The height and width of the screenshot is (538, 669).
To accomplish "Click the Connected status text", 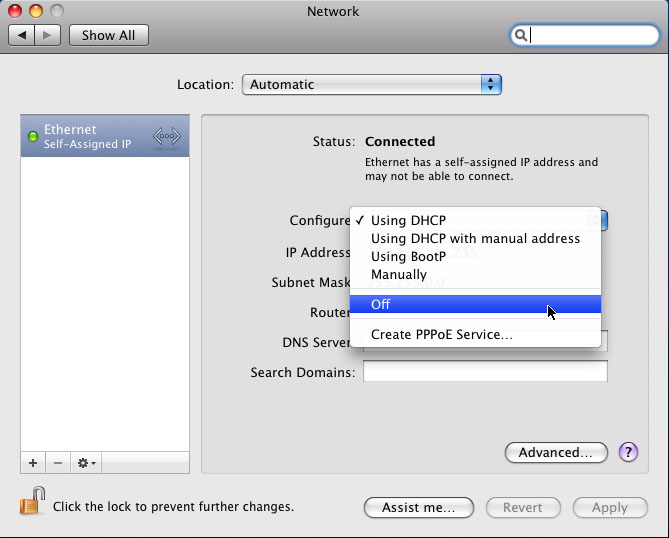I will coord(400,141).
